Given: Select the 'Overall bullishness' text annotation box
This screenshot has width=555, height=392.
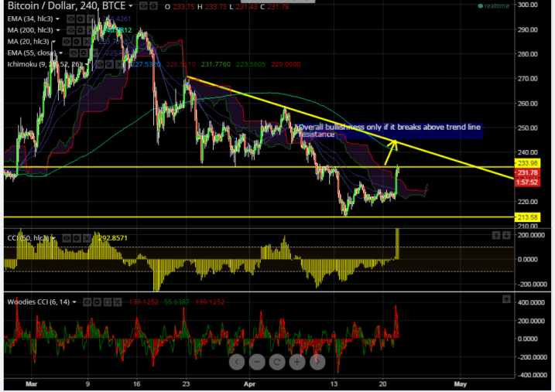Looking at the screenshot, I should [x=389, y=131].
